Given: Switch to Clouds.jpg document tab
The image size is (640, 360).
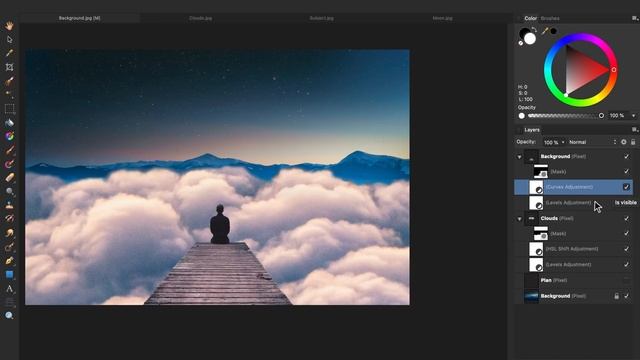Looking at the screenshot, I should (200, 18).
